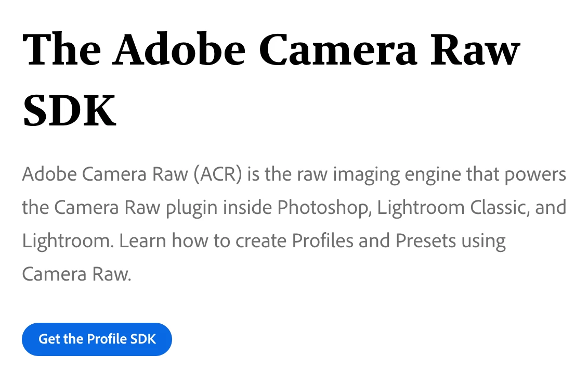Click the word Adobe in the title
The width and height of the screenshot is (588, 380).
tap(179, 49)
